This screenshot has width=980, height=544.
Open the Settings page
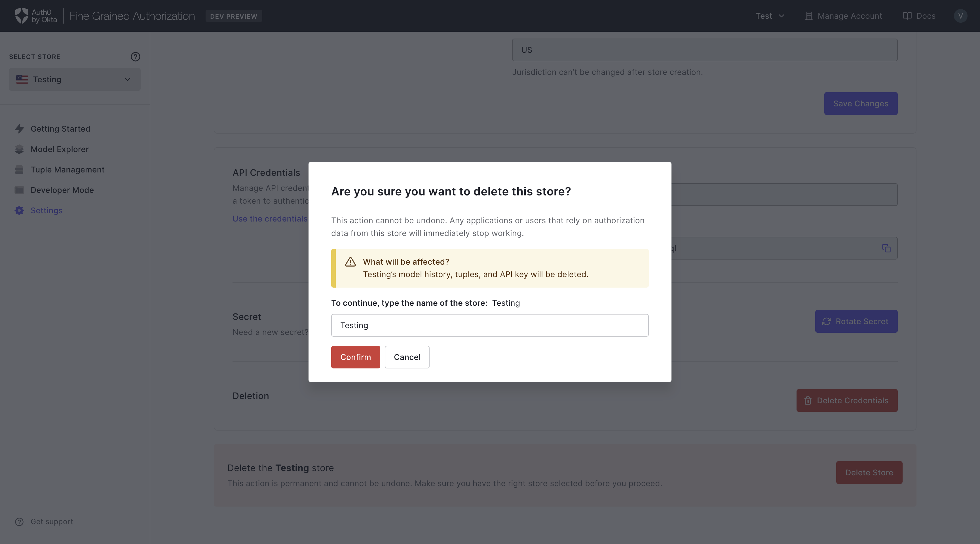(x=47, y=210)
